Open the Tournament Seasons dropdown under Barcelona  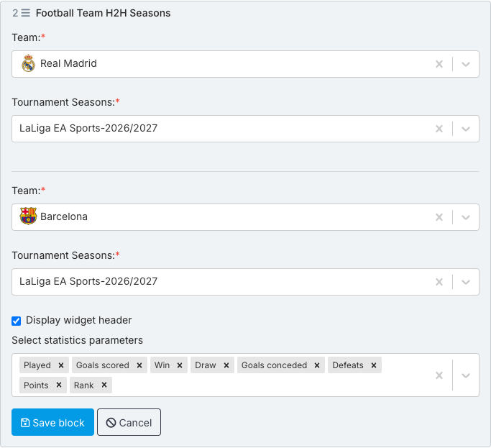tap(466, 282)
